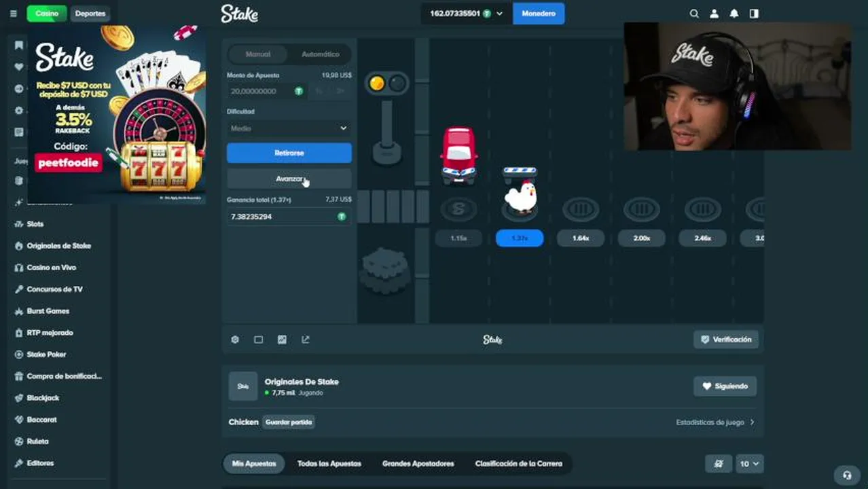Viewport: 868px width, 489px height.
Task: Click the Stake promo banner peetfoodie
Action: pos(116,113)
